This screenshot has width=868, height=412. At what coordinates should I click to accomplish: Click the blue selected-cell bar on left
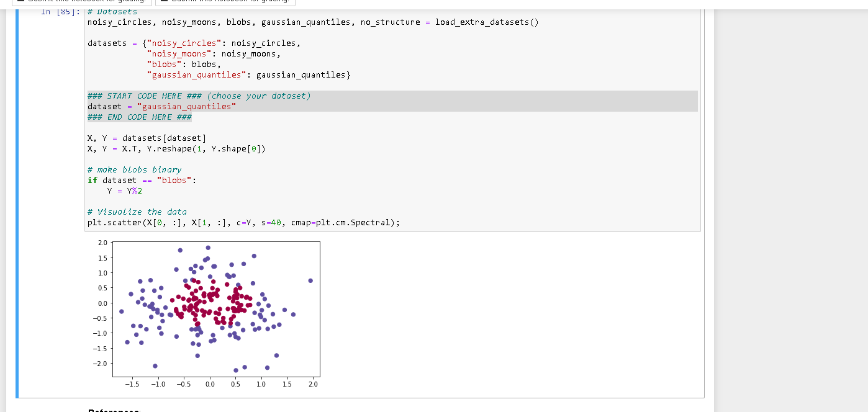pos(17,205)
